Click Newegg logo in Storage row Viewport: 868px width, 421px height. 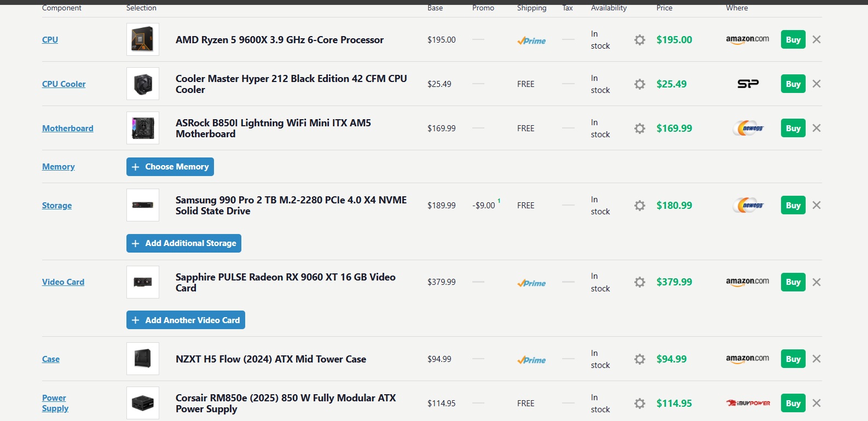tap(748, 205)
